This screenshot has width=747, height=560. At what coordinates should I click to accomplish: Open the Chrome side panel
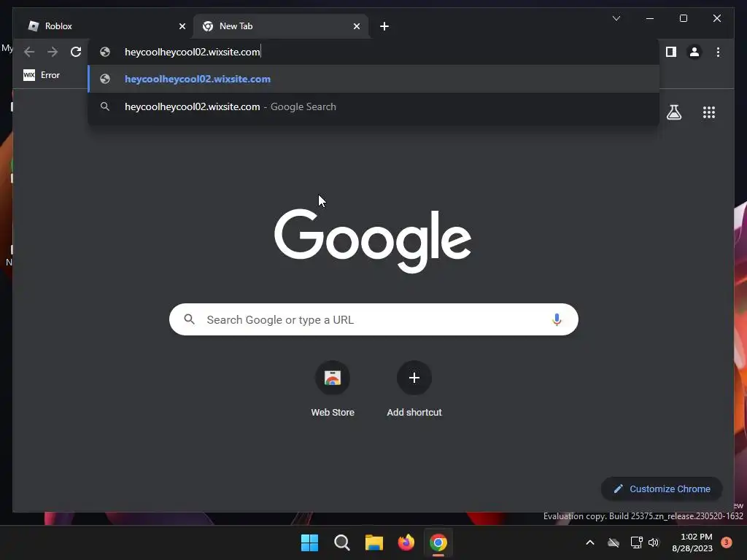(671, 52)
